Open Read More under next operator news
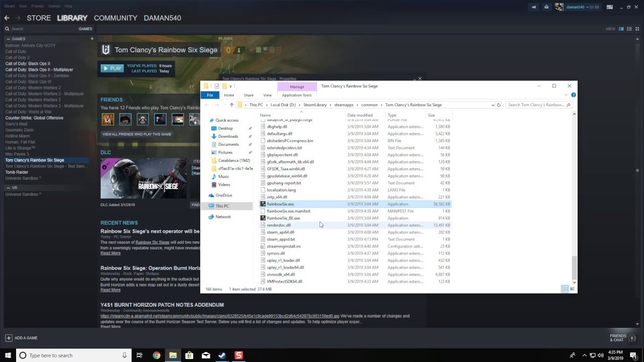 (x=110, y=253)
